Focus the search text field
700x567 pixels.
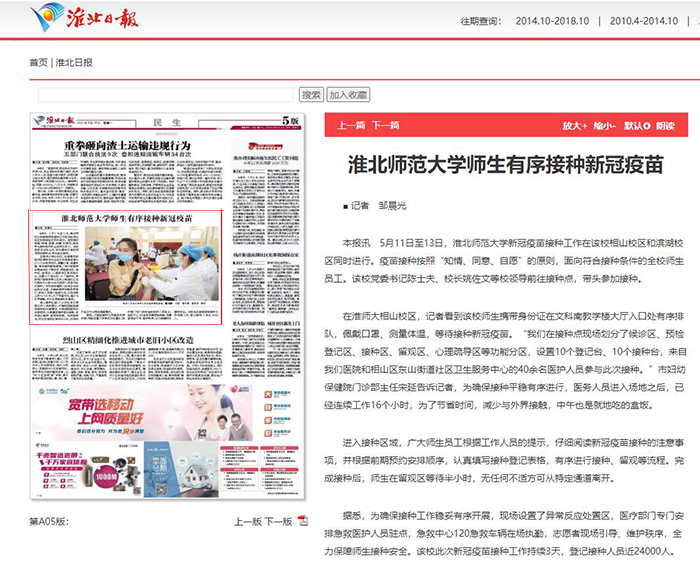tap(165, 94)
